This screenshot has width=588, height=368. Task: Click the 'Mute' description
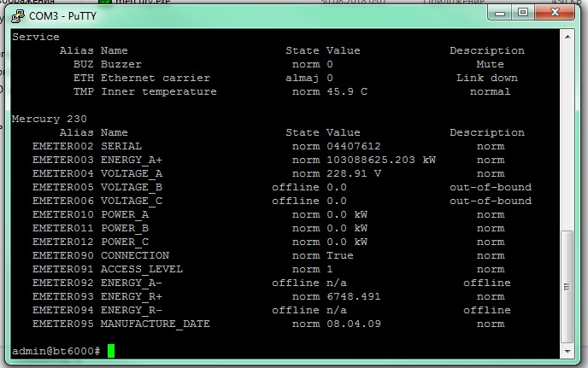point(490,64)
